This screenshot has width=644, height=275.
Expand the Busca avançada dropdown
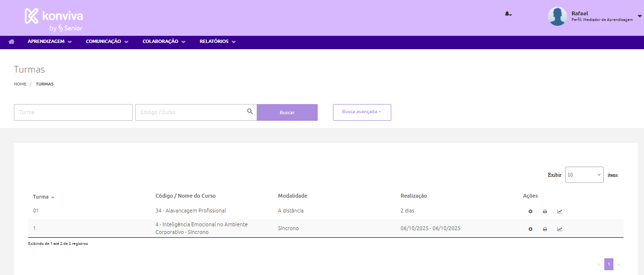[x=362, y=112]
